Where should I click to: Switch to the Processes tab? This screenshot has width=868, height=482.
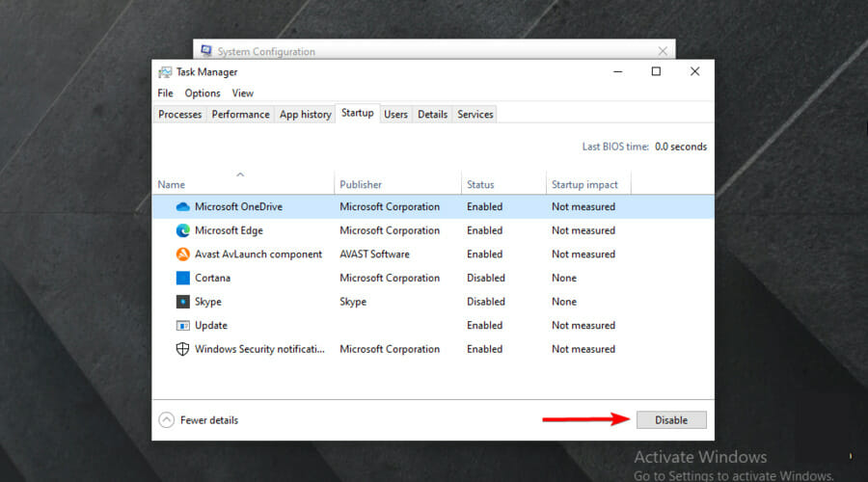click(180, 115)
